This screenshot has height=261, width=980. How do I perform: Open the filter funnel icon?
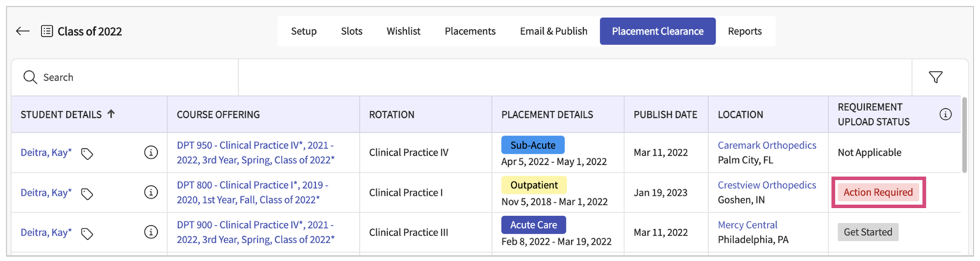click(935, 77)
